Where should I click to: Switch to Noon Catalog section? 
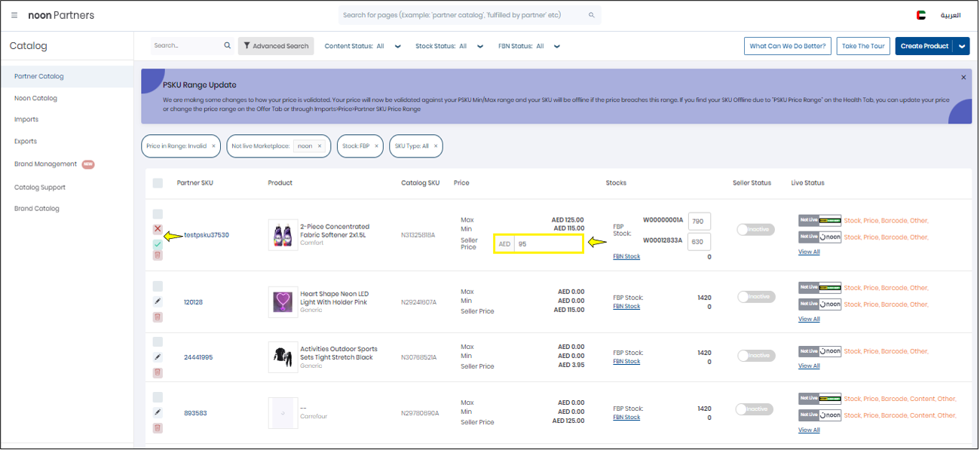(35, 98)
